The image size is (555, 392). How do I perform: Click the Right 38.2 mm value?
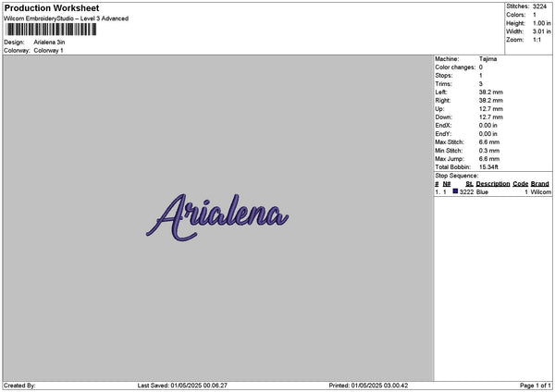[490, 101]
